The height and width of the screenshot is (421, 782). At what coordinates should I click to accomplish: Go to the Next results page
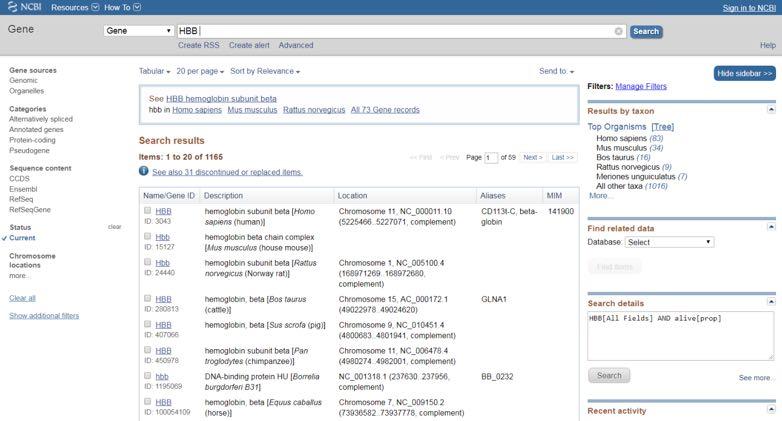pos(533,157)
